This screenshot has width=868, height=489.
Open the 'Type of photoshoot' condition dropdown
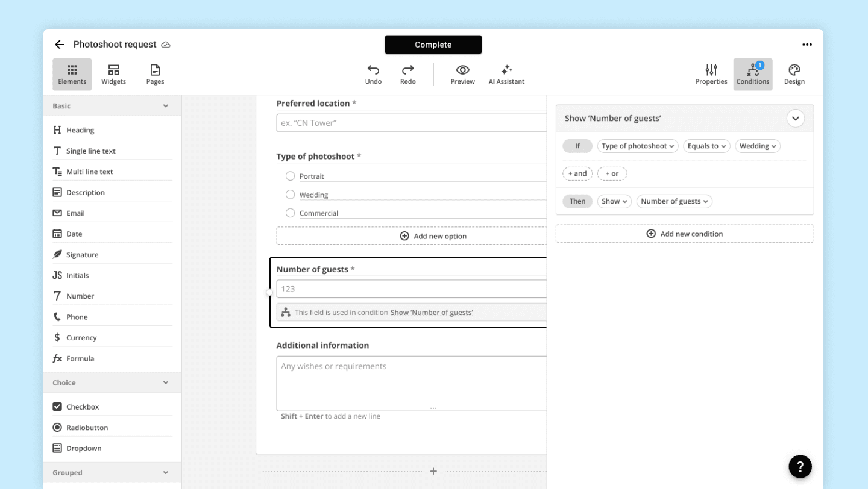point(638,146)
